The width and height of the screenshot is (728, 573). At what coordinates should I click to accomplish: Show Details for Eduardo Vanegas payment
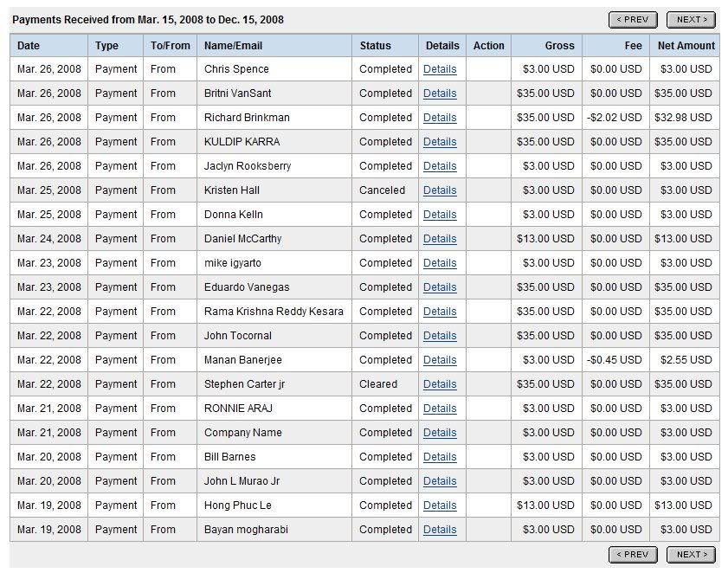pyautogui.click(x=440, y=287)
